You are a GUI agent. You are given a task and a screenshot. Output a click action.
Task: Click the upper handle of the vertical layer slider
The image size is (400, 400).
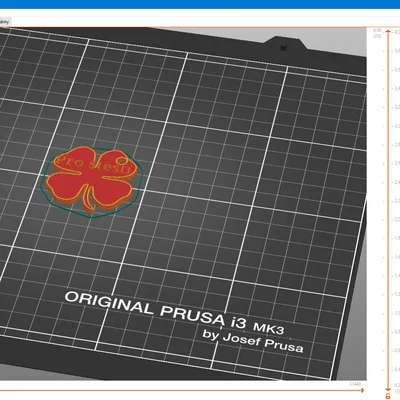pos(388,31)
